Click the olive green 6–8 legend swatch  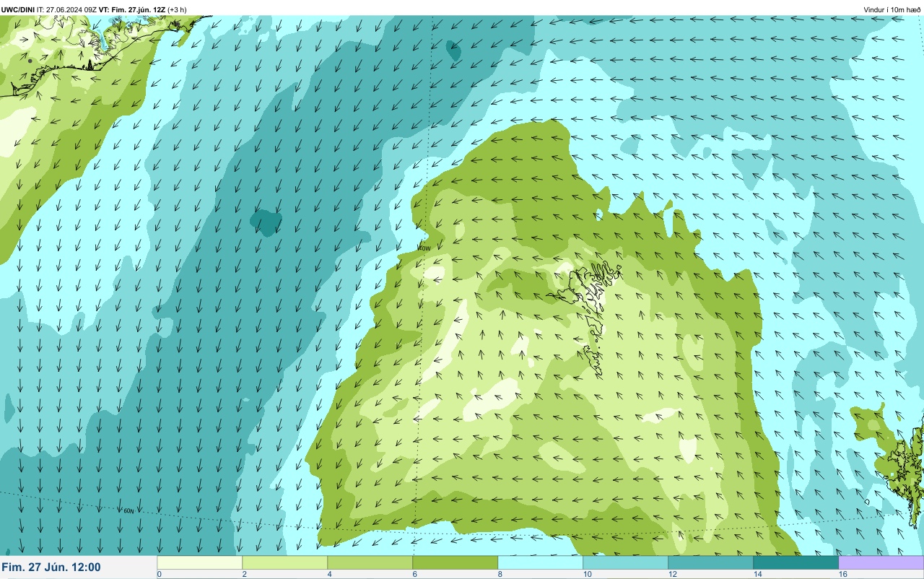pyautogui.click(x=455, y=562)
